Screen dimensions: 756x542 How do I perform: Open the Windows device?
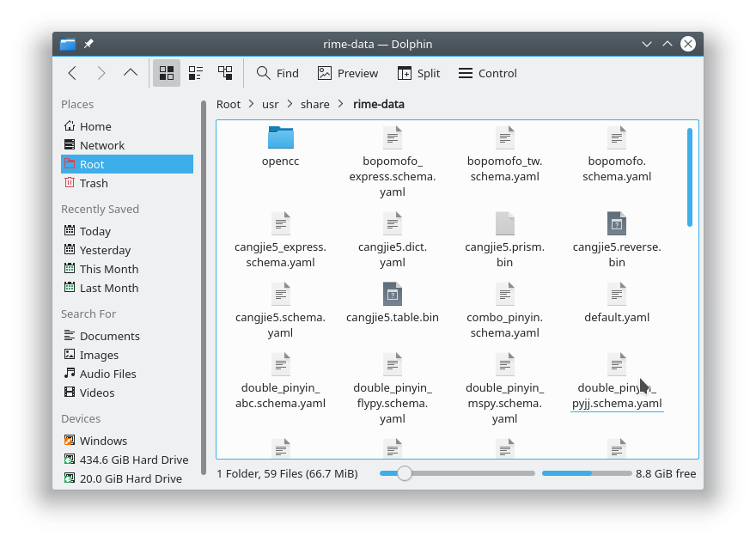pyautogui.click(x=127, y=441)
